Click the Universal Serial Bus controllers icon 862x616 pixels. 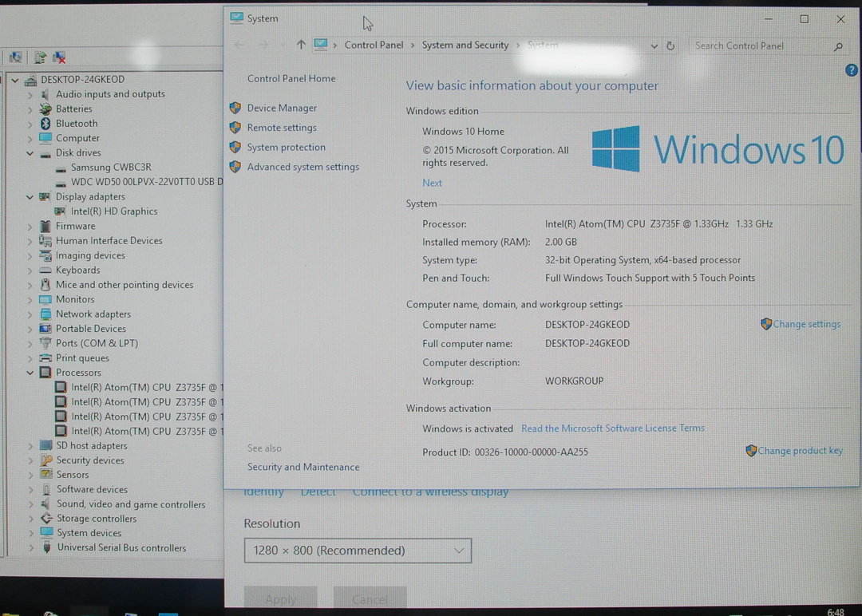47,547
